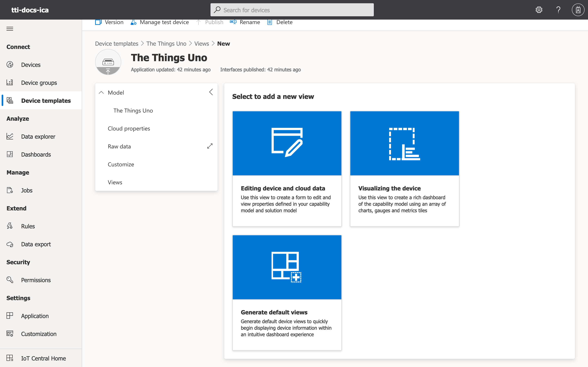Collapse the side panel left arrow
The width and height of the screenshot is (588, 367).
[211, 92]
